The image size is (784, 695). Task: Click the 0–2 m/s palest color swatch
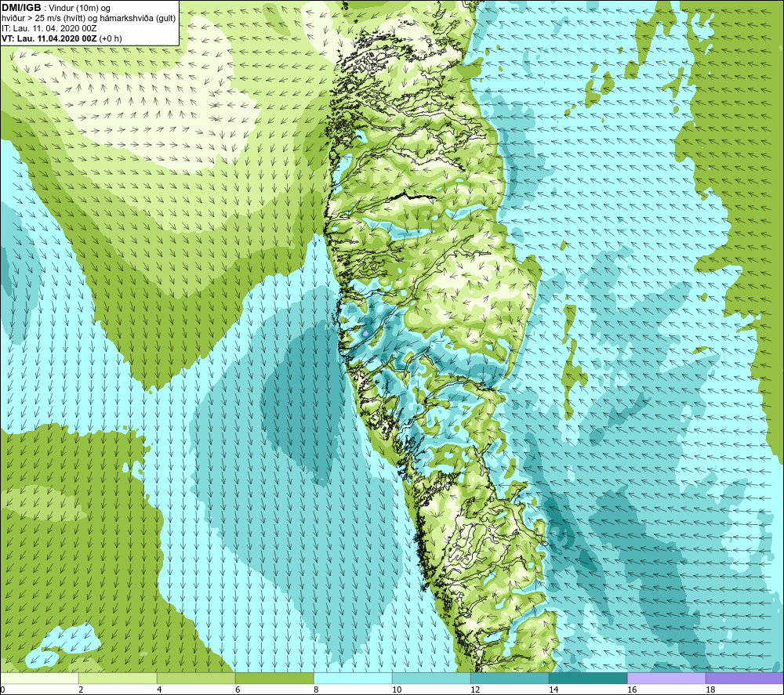point(39,678)
